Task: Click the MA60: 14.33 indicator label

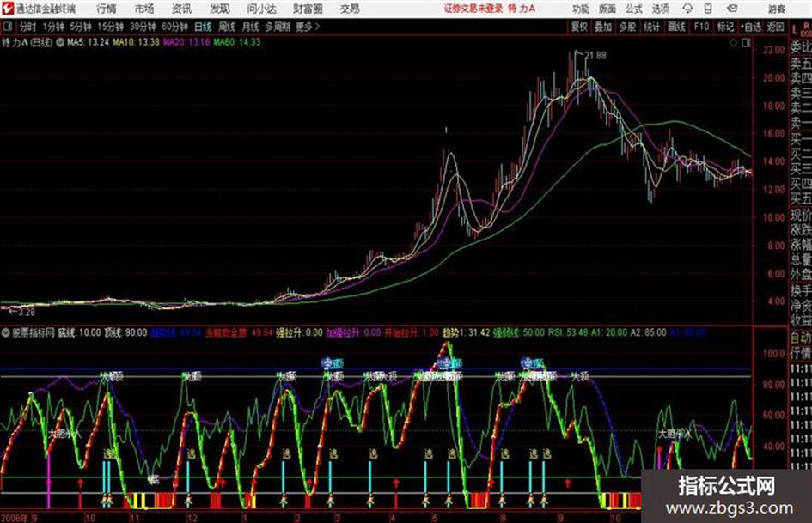Action: pyautogui.click(x=236, y=42)
